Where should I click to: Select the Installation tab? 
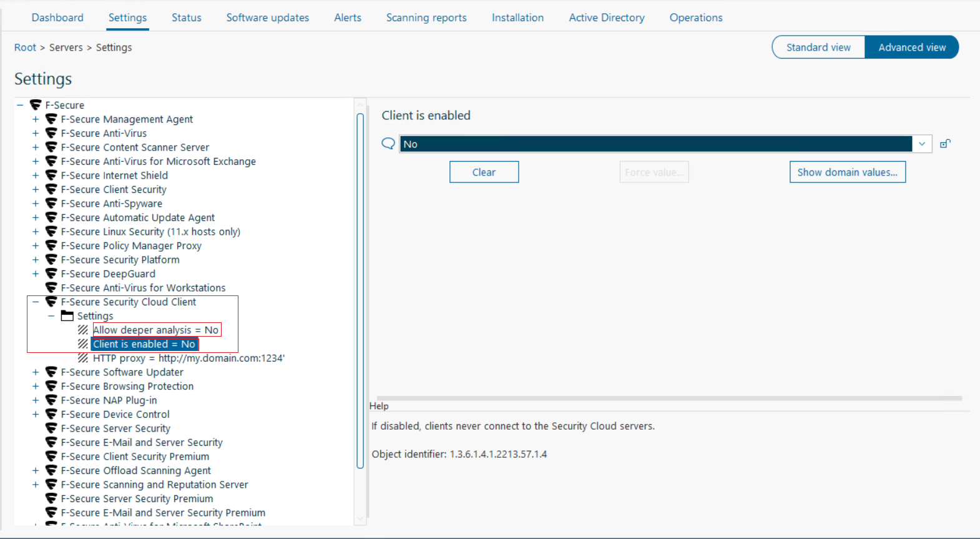coord(517,17)
